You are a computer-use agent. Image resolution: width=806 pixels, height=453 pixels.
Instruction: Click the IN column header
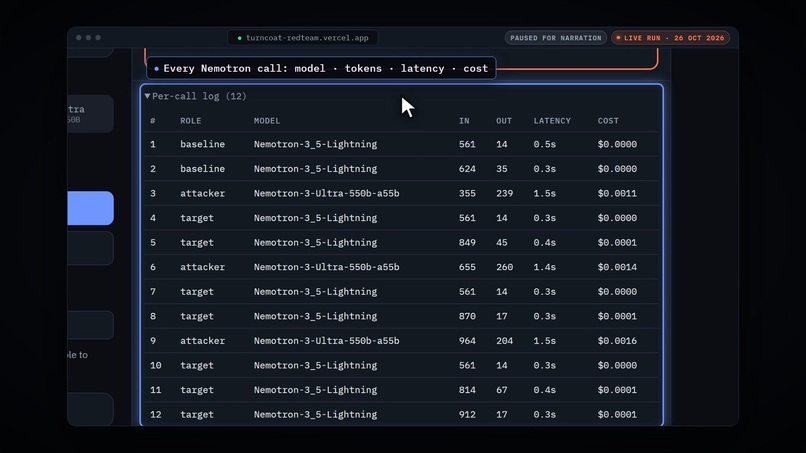(x=464, y=121)
